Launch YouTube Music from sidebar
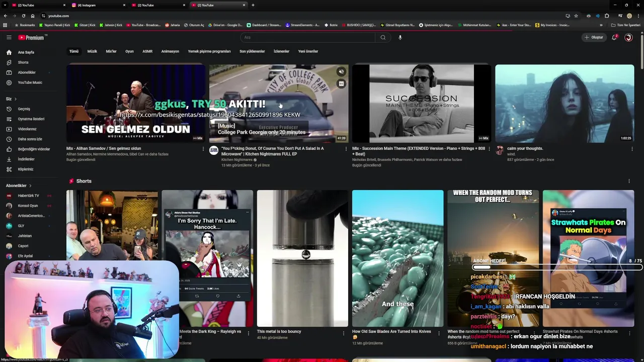 30,82
